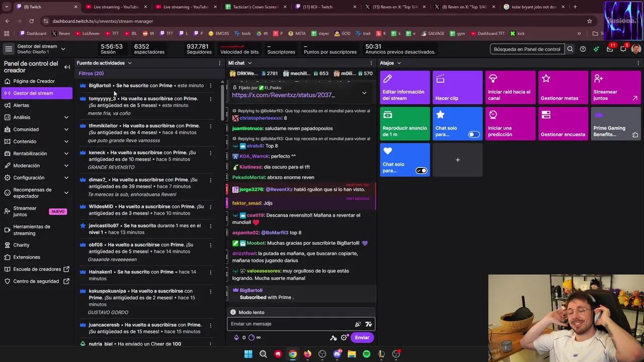Click the Hacer clip shortcut tile

[x=457, y=87]
